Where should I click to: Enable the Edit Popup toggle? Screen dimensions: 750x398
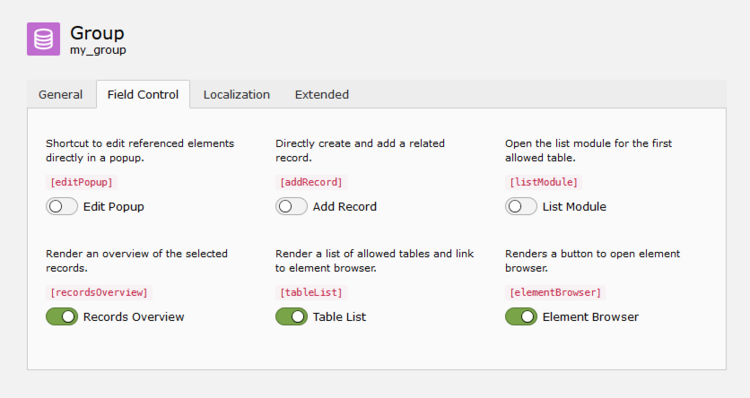(62, 207)
